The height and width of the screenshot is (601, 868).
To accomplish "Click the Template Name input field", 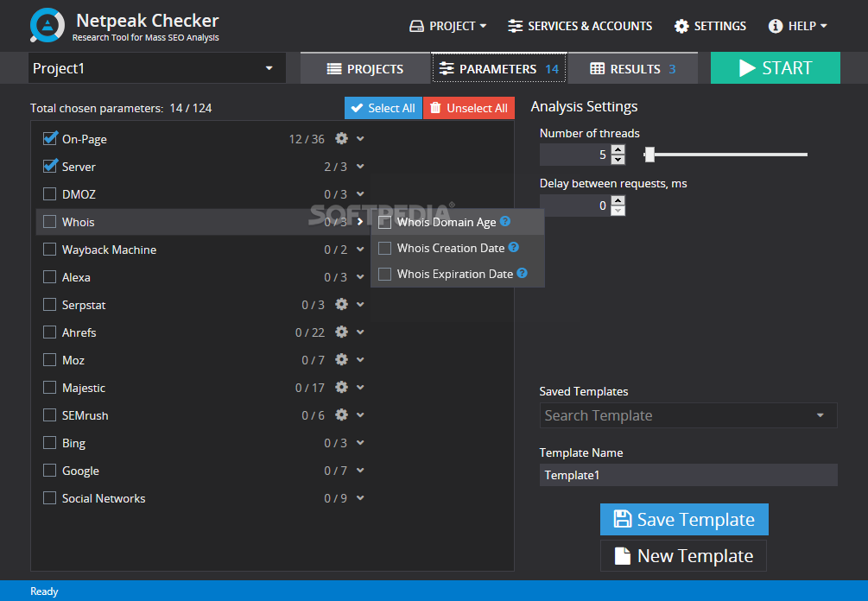I will [688, 475].
